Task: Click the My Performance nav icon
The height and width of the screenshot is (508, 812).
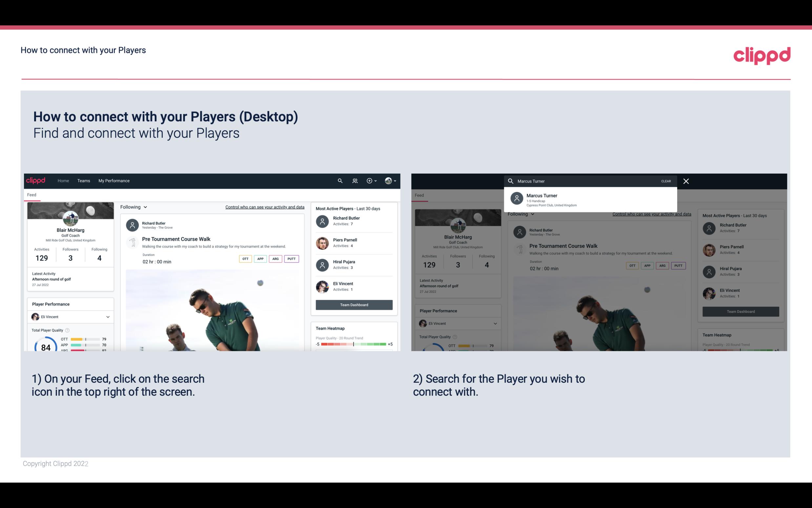Action: coord(114,180)
